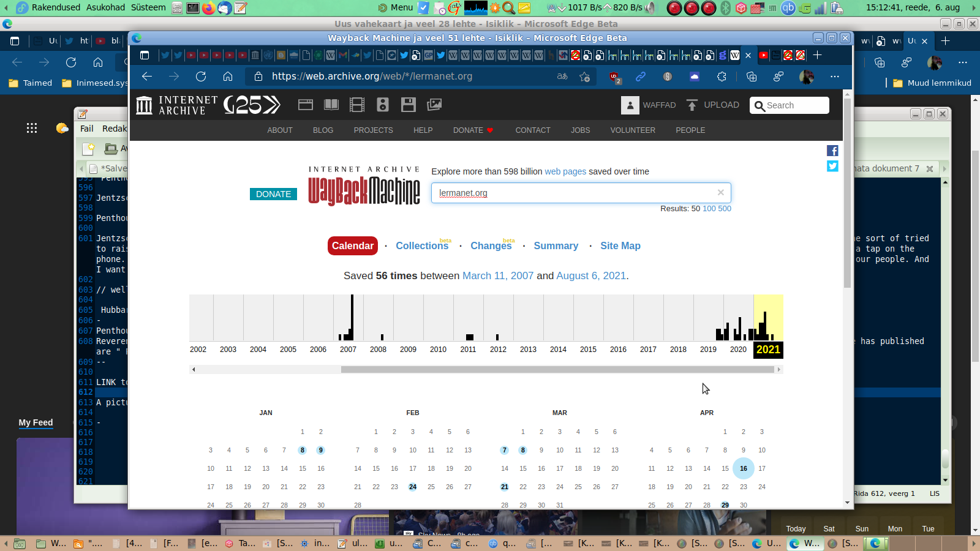Select year 2020 on the timeline

738,350
